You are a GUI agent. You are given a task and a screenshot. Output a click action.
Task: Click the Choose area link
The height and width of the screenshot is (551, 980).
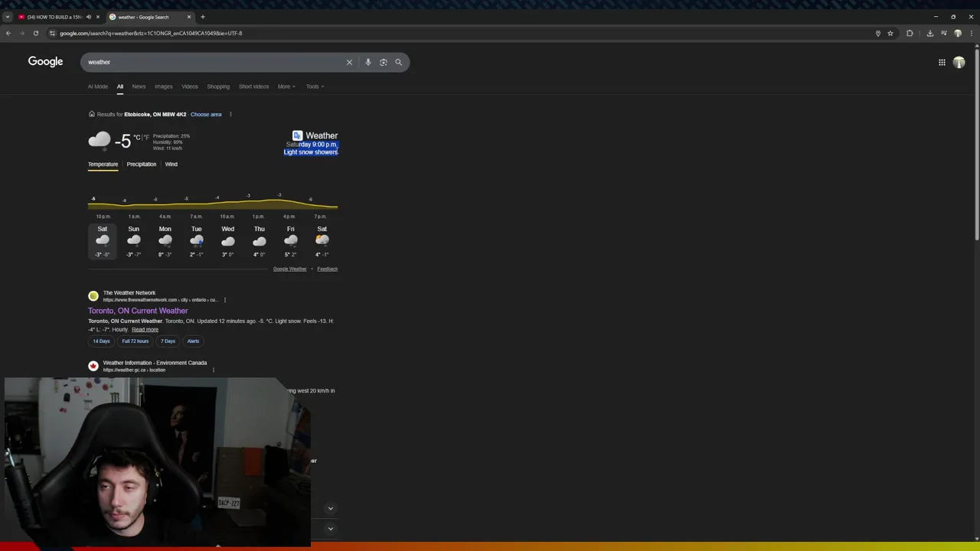tap(206, 114)
